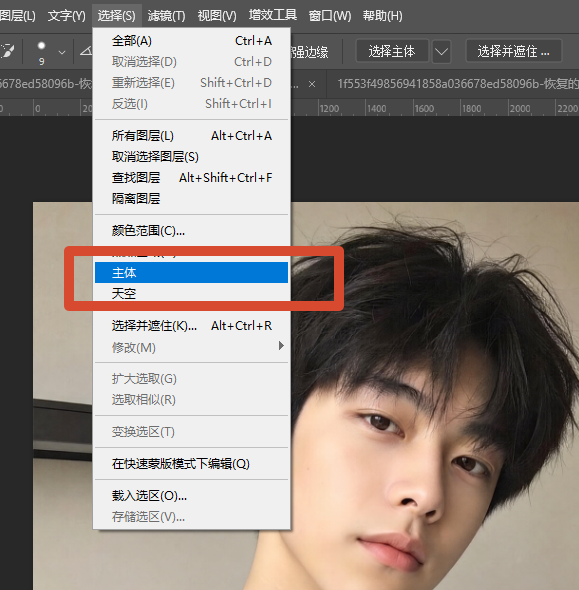
Task: Select 取消选择图层(S) menu entry
Action: tap(191, 157)
